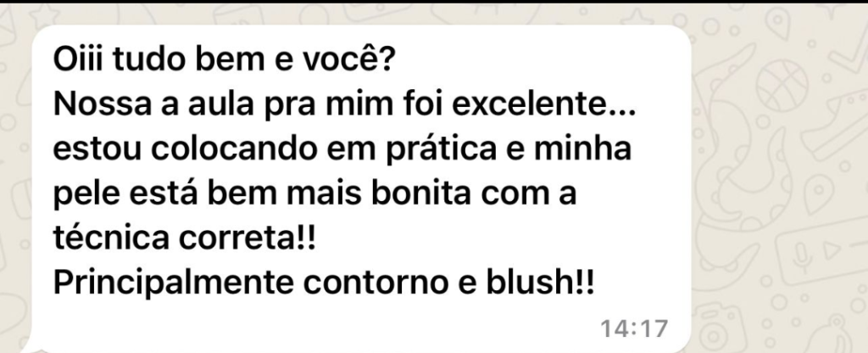Click the microphone doodle in the wallpaper
Screen dimensions: 868x353
click(x=802, y=255)
